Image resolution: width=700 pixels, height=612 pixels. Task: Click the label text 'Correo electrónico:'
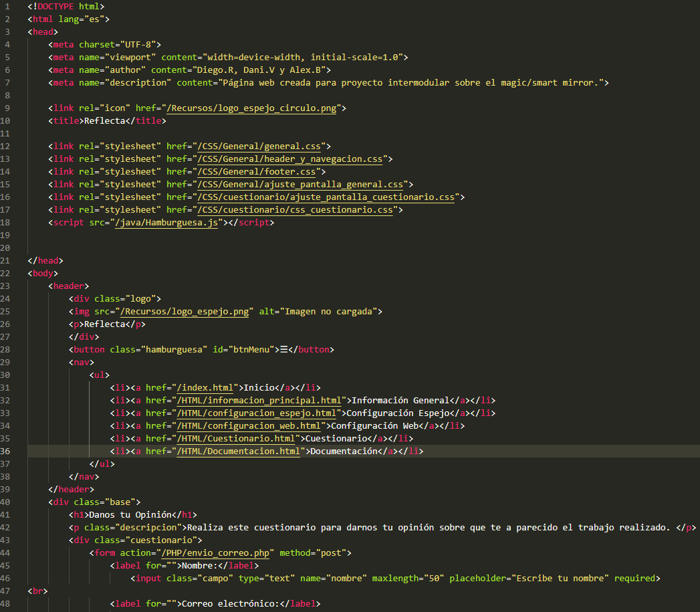[x=231, y=605]
